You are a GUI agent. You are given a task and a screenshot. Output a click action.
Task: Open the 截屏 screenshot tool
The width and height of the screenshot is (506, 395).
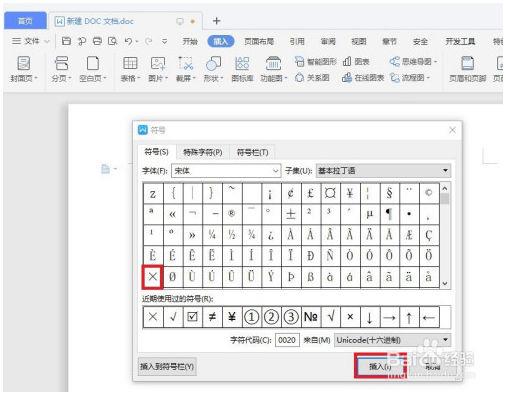[186, 69]
